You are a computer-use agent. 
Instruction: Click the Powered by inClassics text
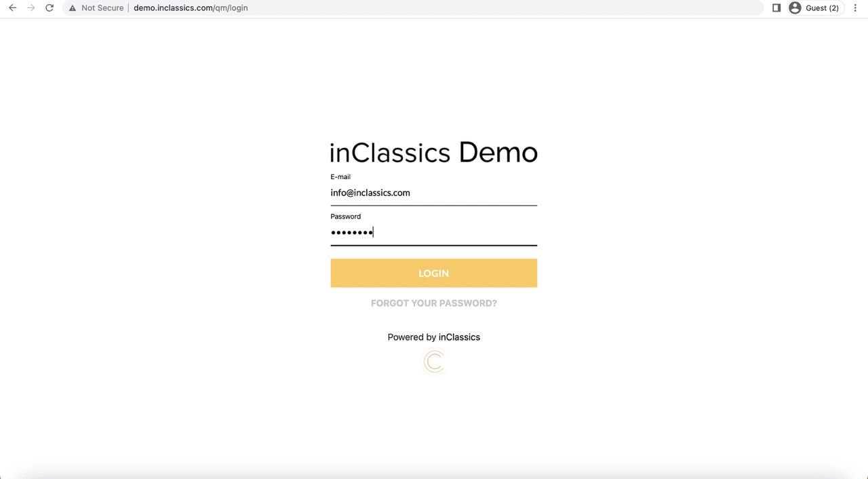tap(434, 337)
